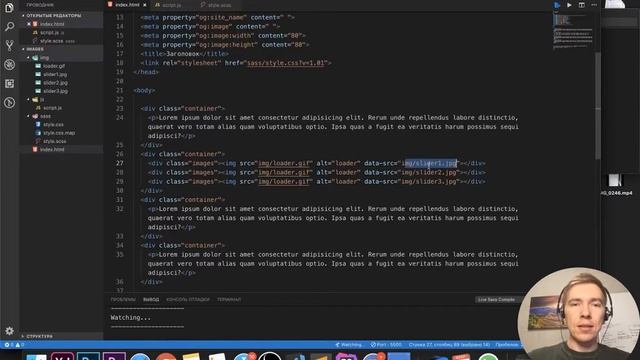Open the Search view in activity bar
The image size is (640, 360).
click(x=9, y=27)
